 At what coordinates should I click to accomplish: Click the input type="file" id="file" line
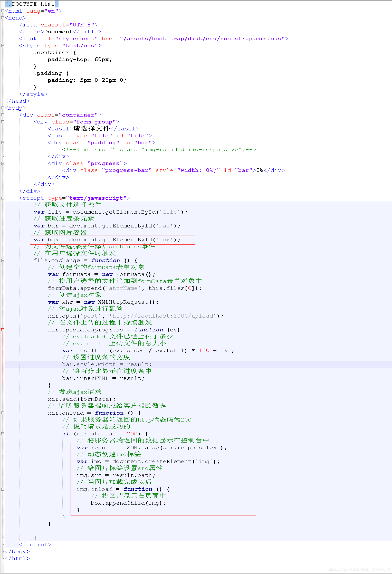pyautogui.click(x=100, y=136)
